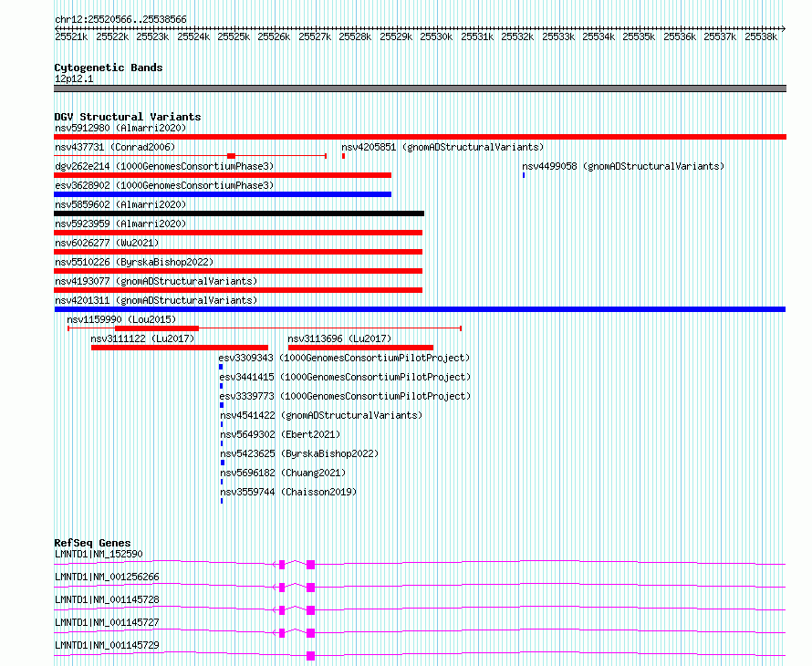Image resolution: width=812 pixels, height=666 pixels.
Task: Click the thick segment of nsv1159990
Action: (x=157, y=328)
